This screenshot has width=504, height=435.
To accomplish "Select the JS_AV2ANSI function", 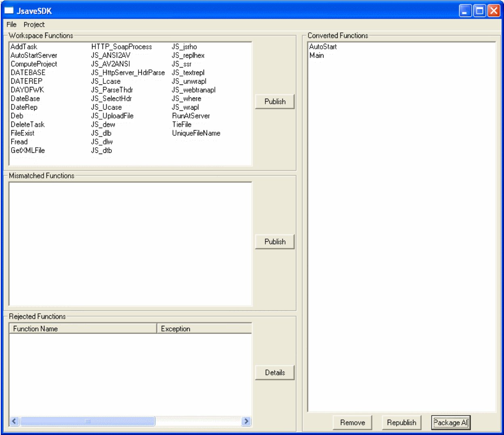I will pos(111,64).
